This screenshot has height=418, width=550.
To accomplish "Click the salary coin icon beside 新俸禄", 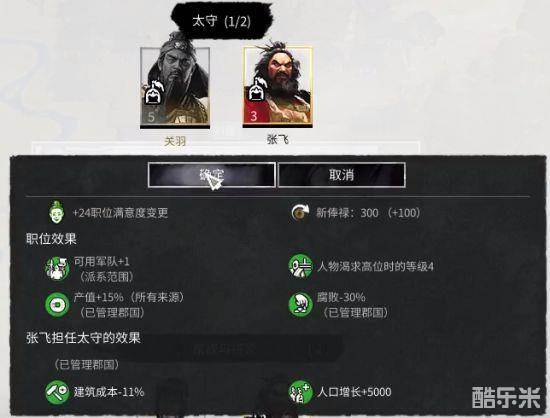I will pos(300,213).
